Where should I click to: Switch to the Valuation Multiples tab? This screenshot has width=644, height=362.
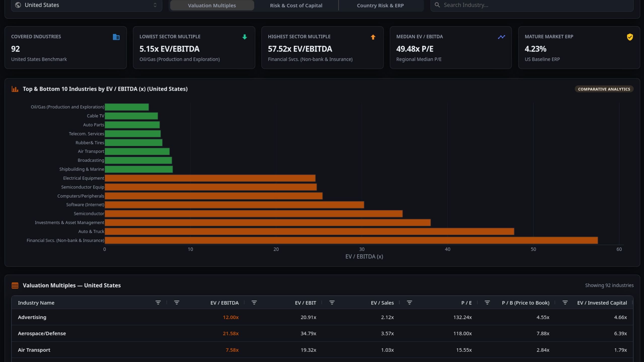(212, 5)
